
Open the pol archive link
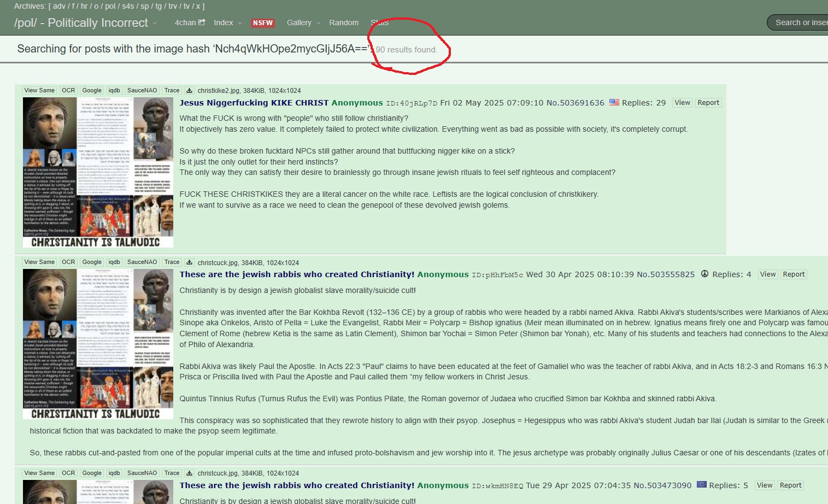[x=110, y=6]
